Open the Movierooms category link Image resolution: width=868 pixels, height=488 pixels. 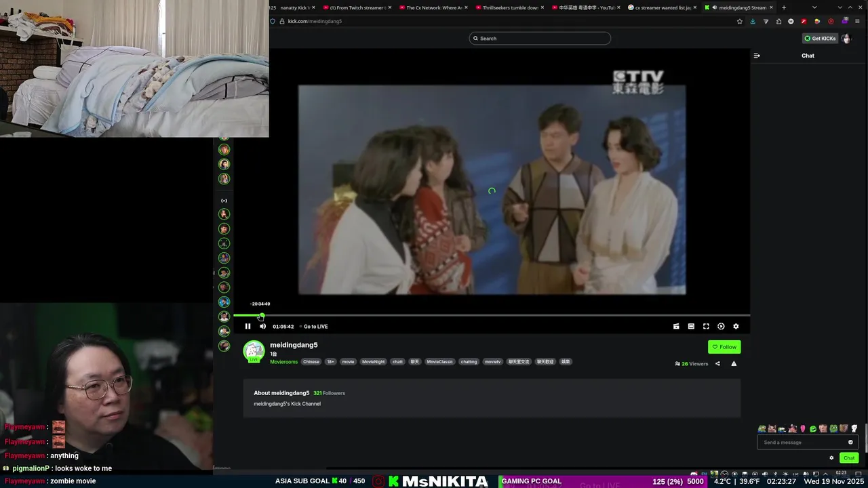coord(283,362)
